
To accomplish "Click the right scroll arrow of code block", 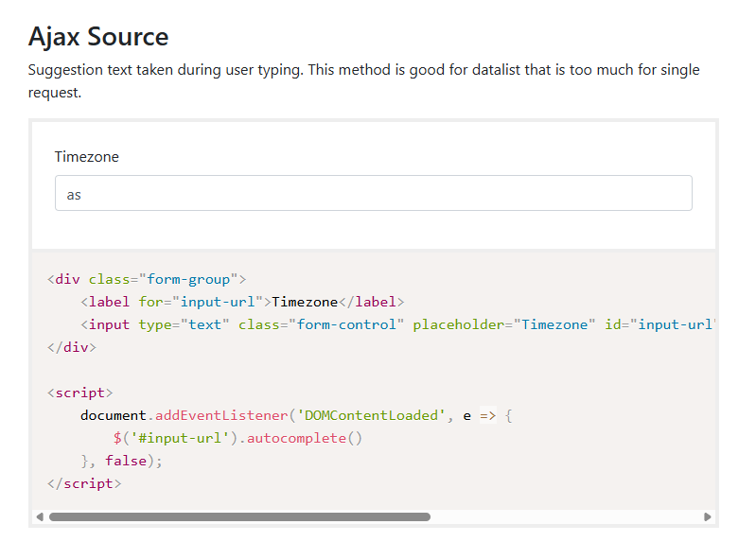I will tap(708, 517).
